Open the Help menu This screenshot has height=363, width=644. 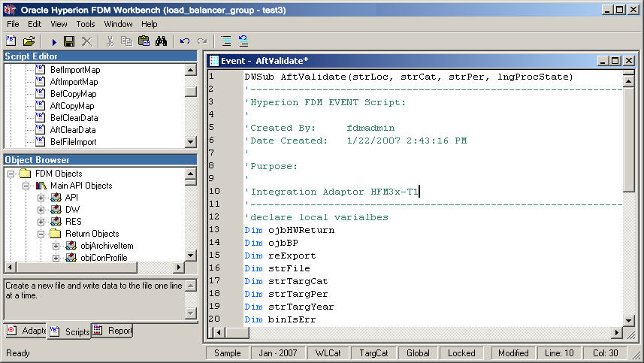(150, 24)
